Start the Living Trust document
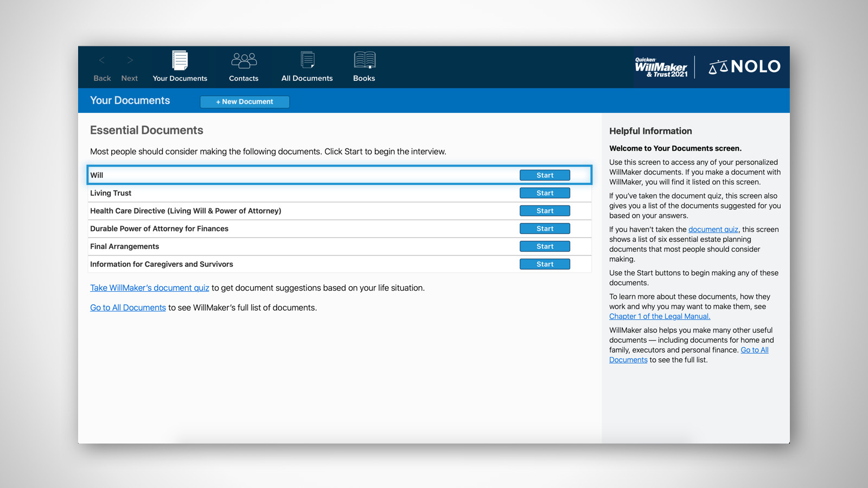 [545, 192]
